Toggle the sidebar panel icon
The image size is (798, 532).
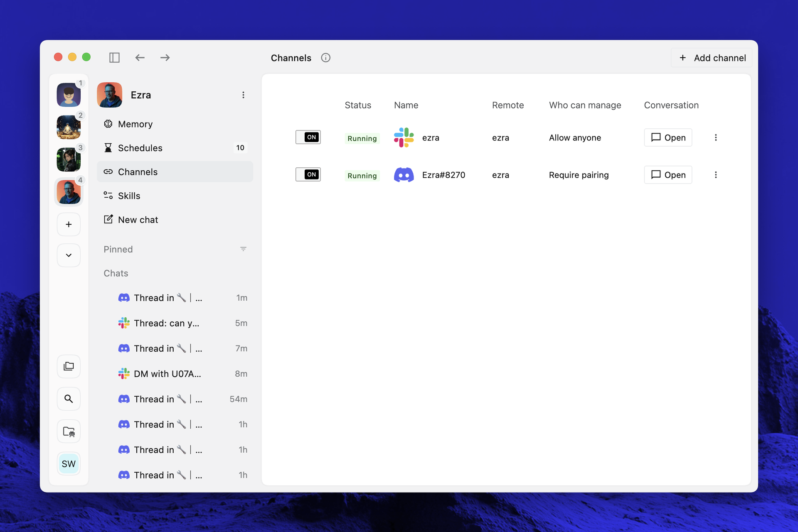coord(114,57)
